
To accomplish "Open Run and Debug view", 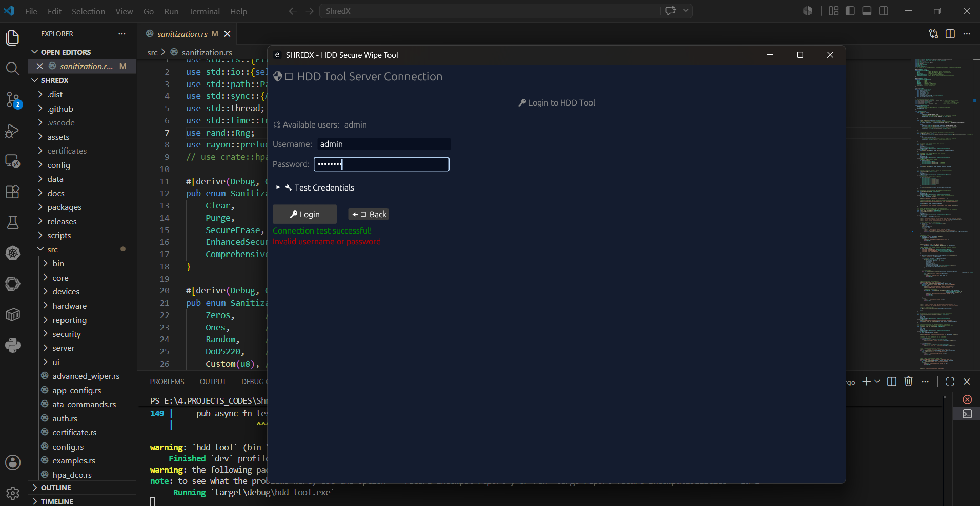I will [x=13, y=131].
